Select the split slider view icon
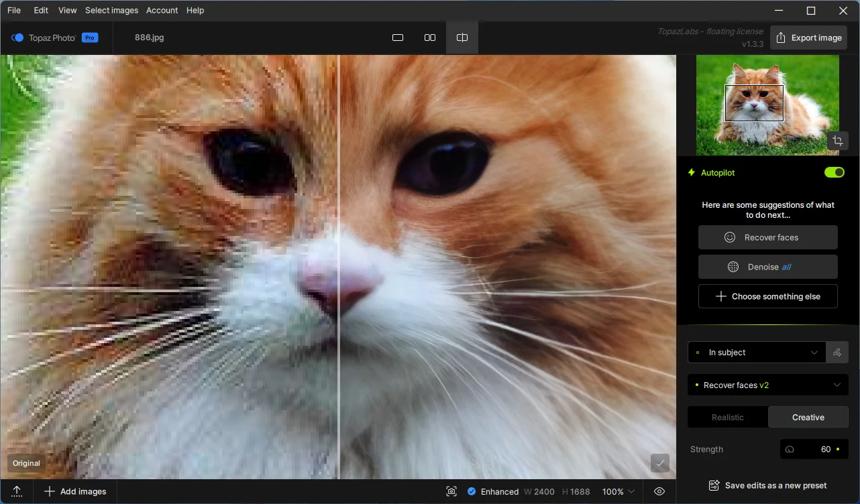This screenshot has height=504, width=860. (x=462, y=38)
